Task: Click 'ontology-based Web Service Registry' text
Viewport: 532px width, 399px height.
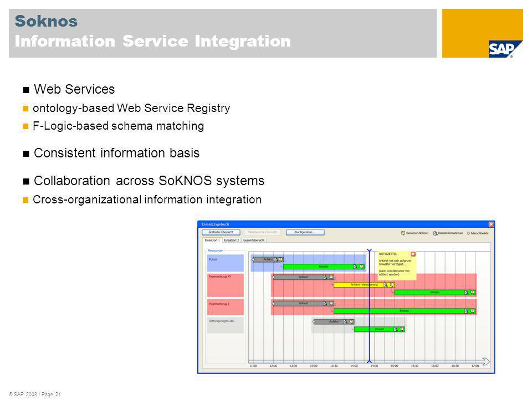Action: [131, 108]
